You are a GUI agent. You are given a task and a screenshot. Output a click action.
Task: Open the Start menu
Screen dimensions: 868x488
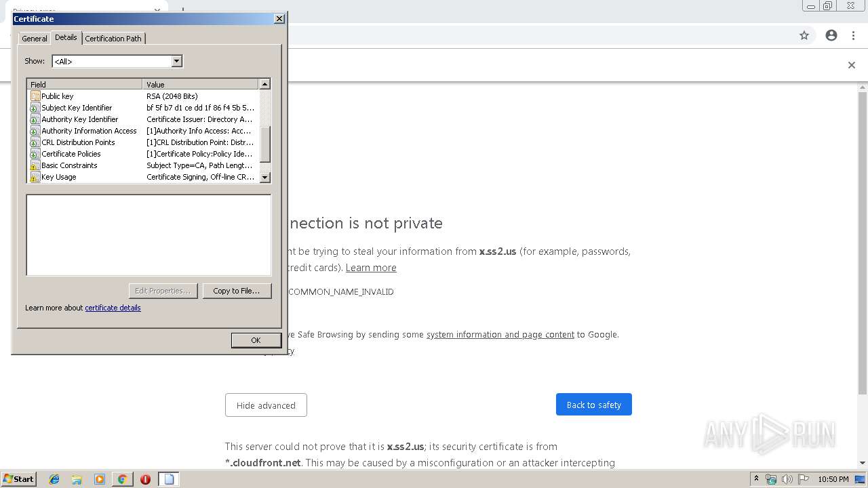coord(18,479)
